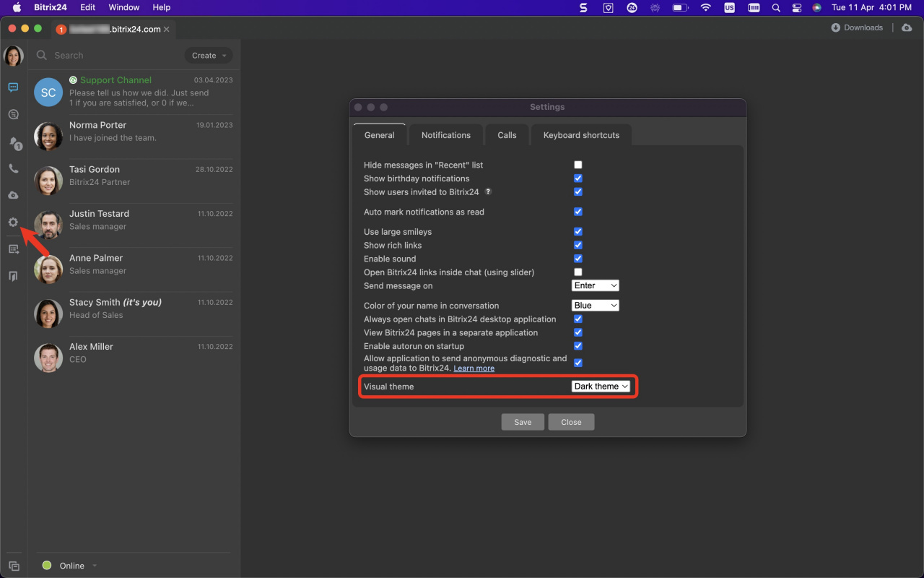Click the Siri icon in menu bar
The image size is (924, 578).
point(816,7)
